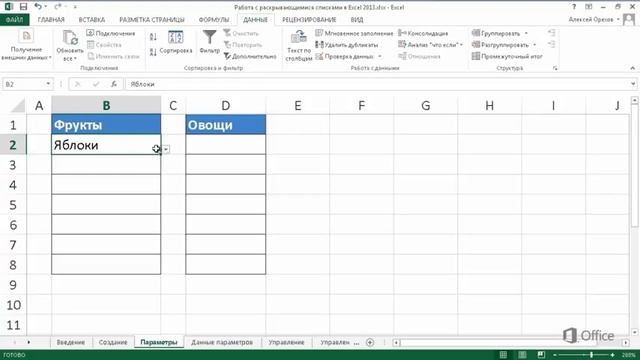Viewport: 640px width, 360px height.
Task: Click Промежуточный итог subtotal
Action: [x=507, y=56]
